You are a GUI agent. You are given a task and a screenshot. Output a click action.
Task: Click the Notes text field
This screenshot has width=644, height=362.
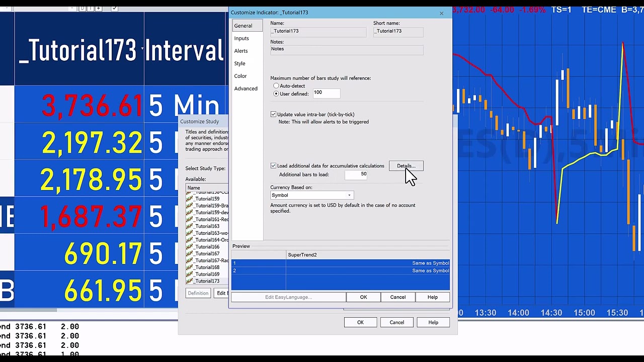tap(347, 50)
